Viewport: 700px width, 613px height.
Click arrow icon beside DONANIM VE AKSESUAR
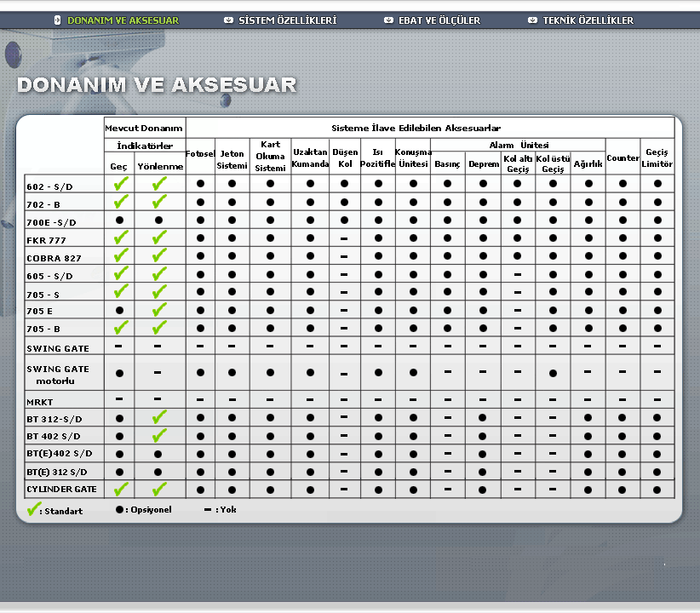click(57, 20)
